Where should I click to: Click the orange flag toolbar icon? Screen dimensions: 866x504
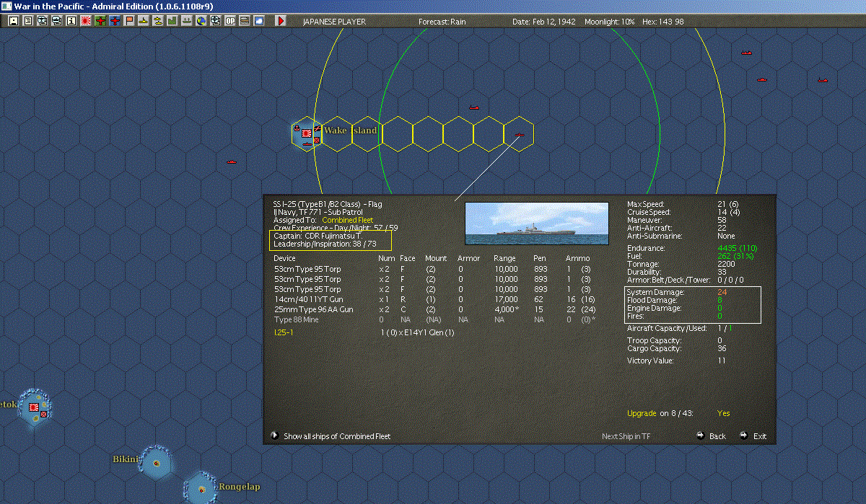click(x=129, y=21)
